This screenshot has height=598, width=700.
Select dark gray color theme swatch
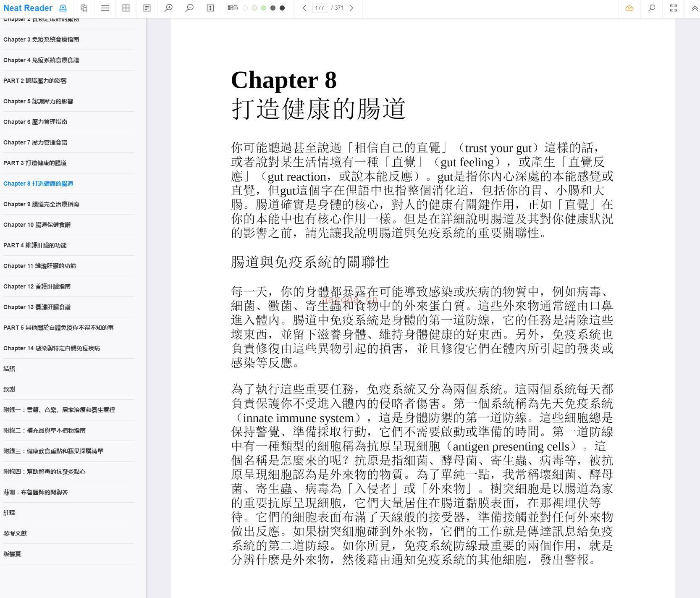pos(273,8)
